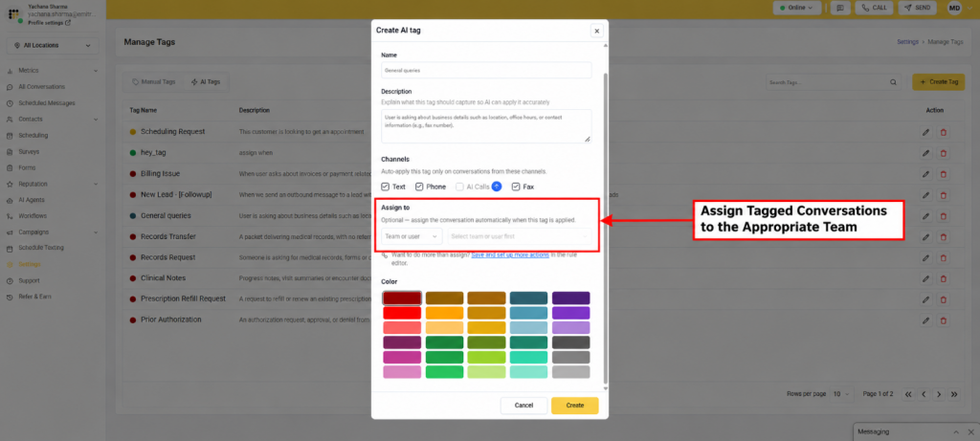Switch to the Manual Tags tab

pyautogui.click(x=154, y=82)
